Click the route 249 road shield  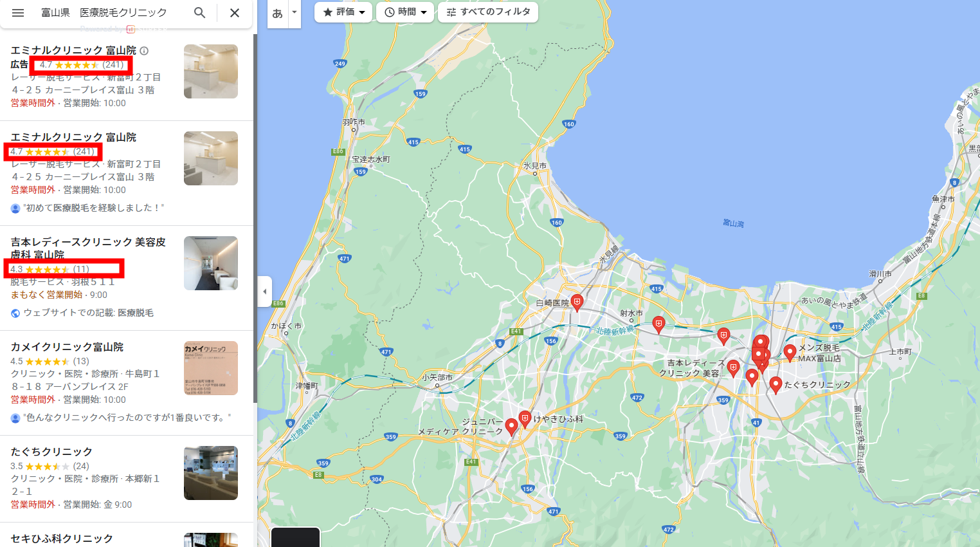point(340,63)
